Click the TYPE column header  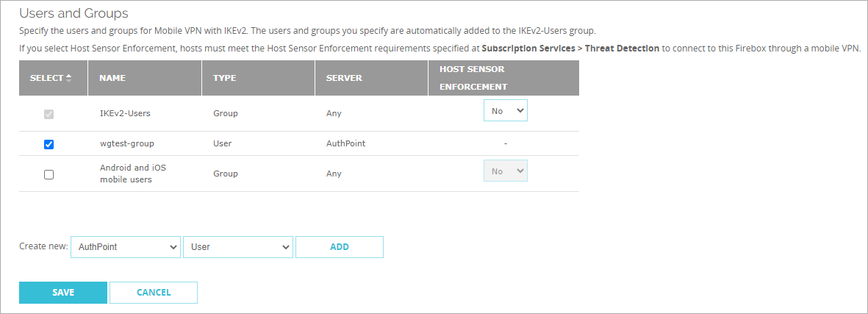pyautogui.click(x=226, y=78)
